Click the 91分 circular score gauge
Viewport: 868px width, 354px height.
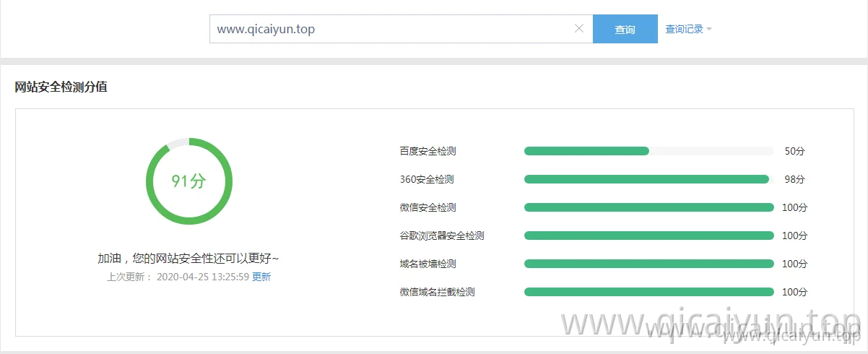click(189, 181)
